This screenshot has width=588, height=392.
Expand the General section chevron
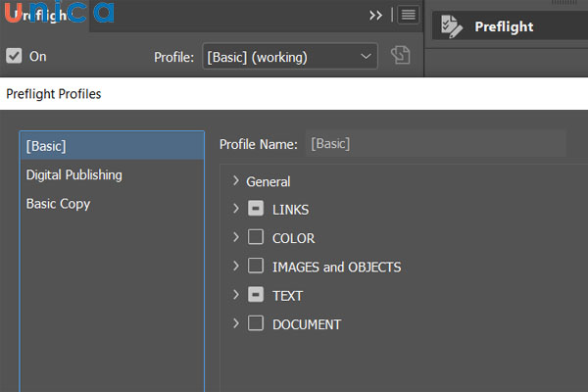235,180
